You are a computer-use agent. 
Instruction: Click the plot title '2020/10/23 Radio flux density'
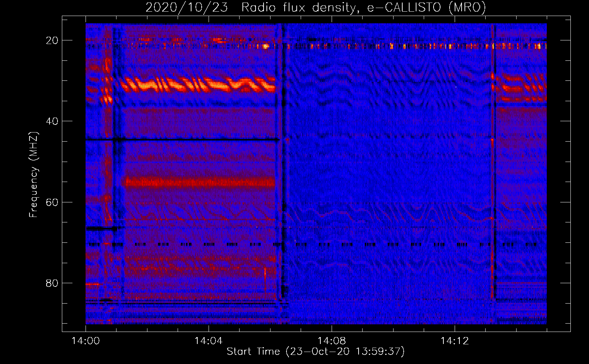[316, 7]
